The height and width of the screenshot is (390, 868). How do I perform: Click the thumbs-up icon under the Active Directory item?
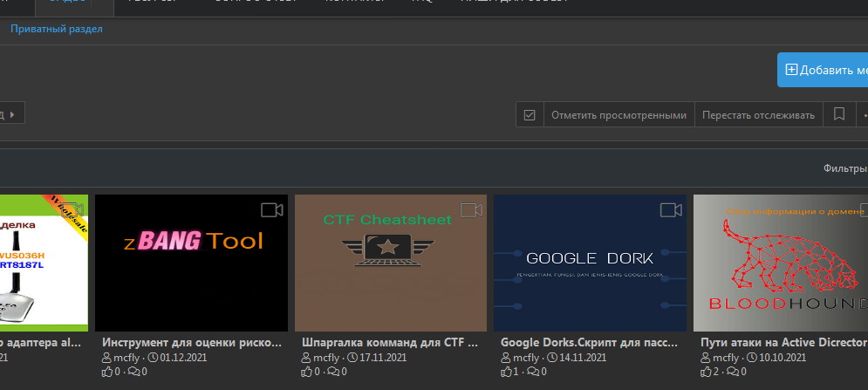coord(707,371)
